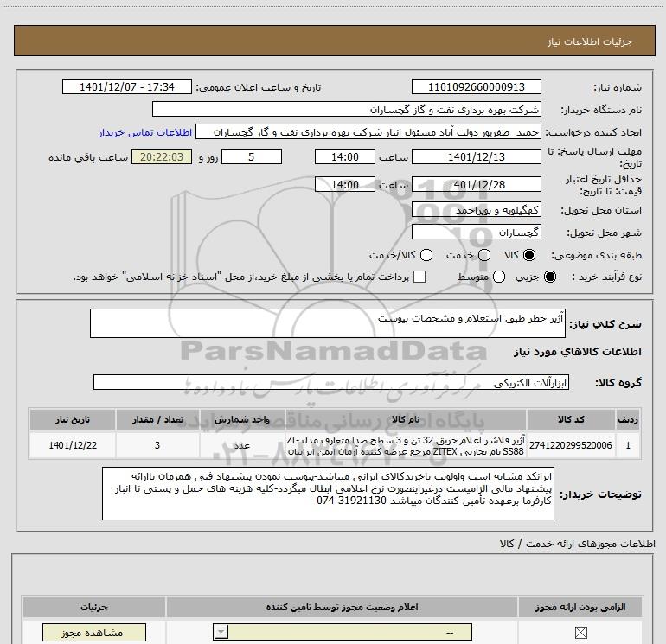Click the remaining time countdown 20:22:03
This screenshot has height=644, width=666.
162,156
